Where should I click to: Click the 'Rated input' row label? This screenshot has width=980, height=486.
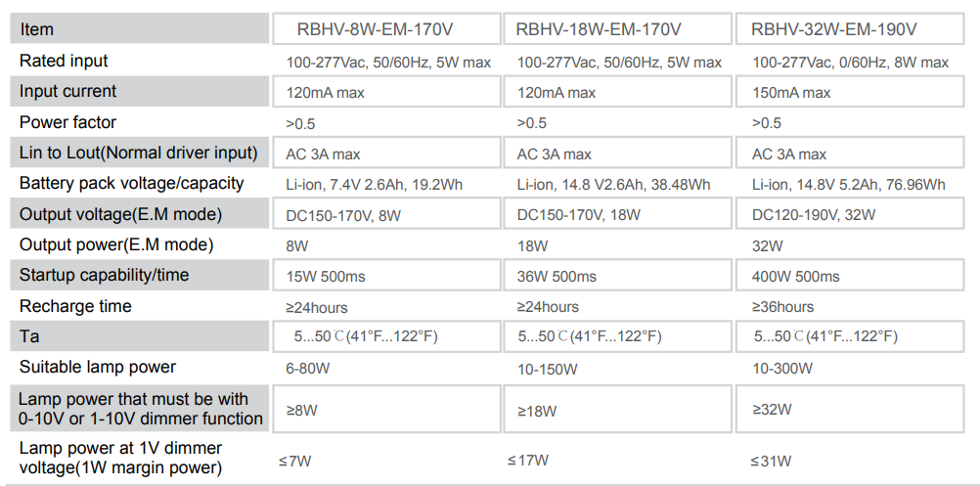(x=64, y=61)
